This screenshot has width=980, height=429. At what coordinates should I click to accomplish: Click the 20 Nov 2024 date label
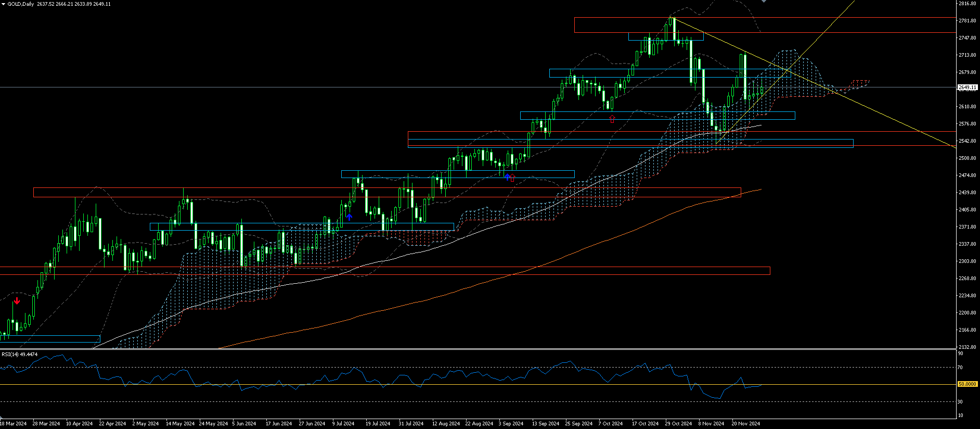pos(745,424)
